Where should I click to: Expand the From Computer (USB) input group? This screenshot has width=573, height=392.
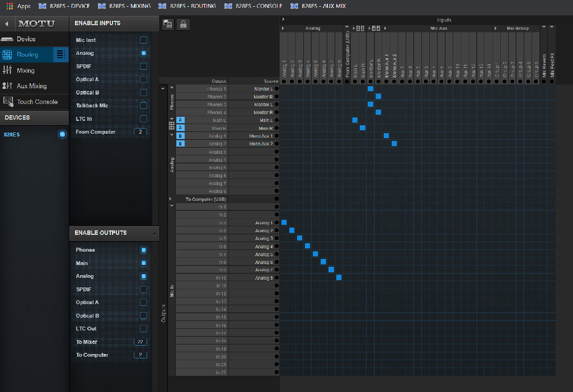(x=347, y=27)
